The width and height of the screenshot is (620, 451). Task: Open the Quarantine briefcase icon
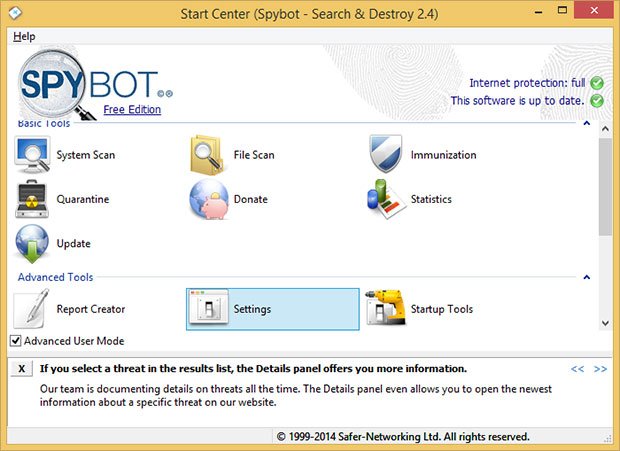pyautogui.click(x=32, y=199)
